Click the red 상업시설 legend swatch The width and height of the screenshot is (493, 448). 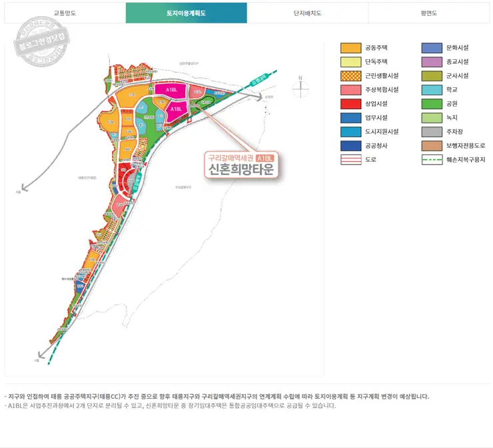click(x=350, y=104)
